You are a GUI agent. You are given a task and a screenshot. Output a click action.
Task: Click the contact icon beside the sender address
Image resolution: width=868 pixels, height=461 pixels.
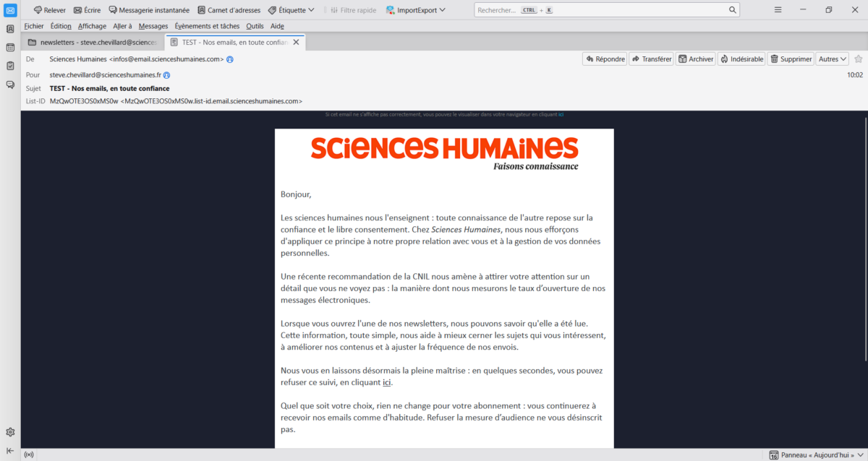click(230, 59)
